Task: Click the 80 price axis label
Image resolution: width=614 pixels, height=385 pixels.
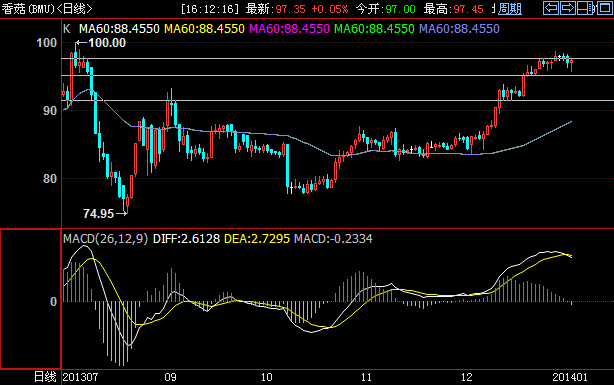Action: point(50,179)
